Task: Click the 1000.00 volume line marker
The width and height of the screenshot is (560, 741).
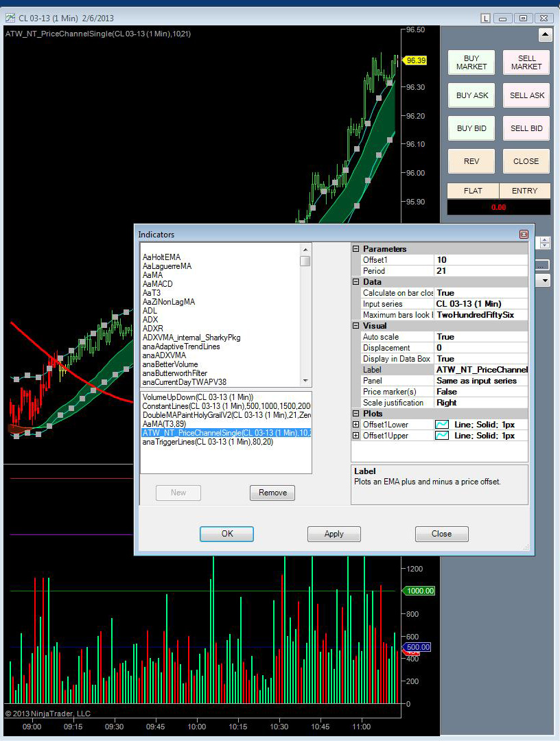Action: tap(419, 591)
